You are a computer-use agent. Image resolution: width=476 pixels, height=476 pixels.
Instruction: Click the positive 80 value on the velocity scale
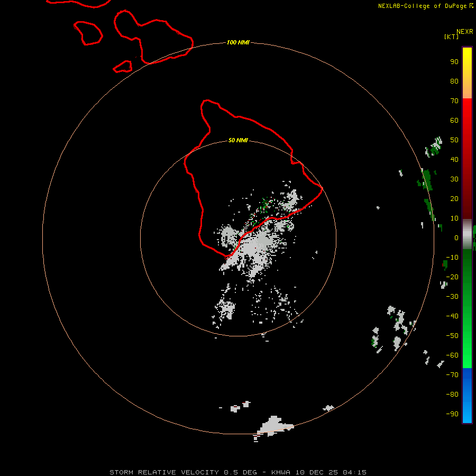(x=454, y=81)
